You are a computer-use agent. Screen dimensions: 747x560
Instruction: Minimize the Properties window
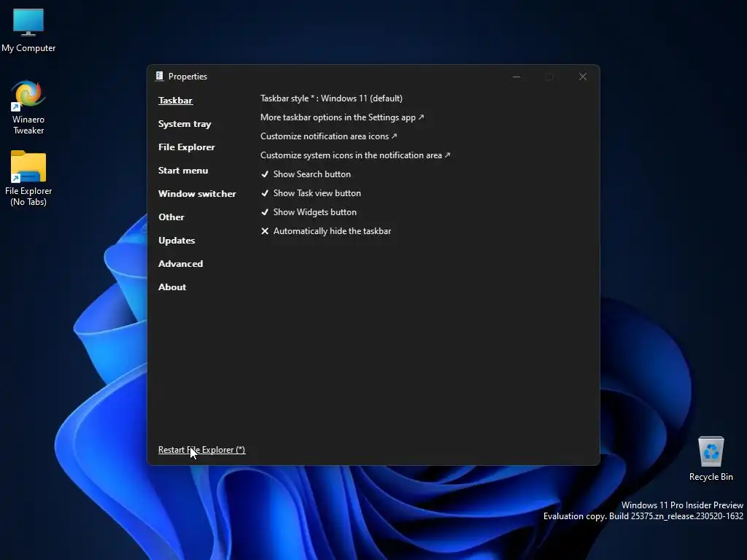point(516,77)
